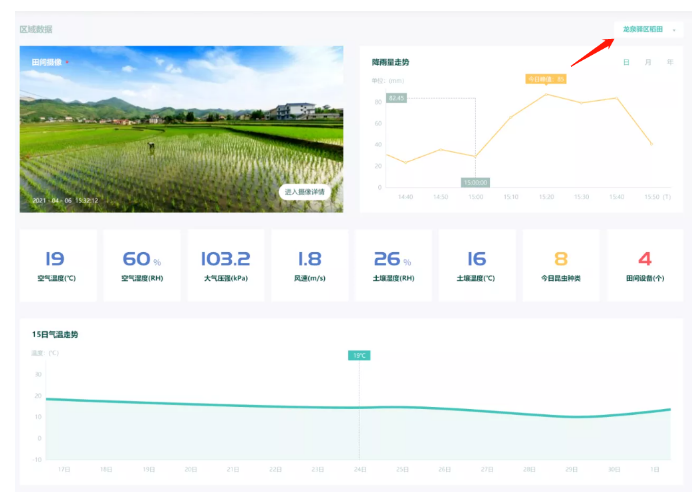The image size is (699, 496).
Task: Select the 风速 1.8 stat card
Action: tap(309, 265)
